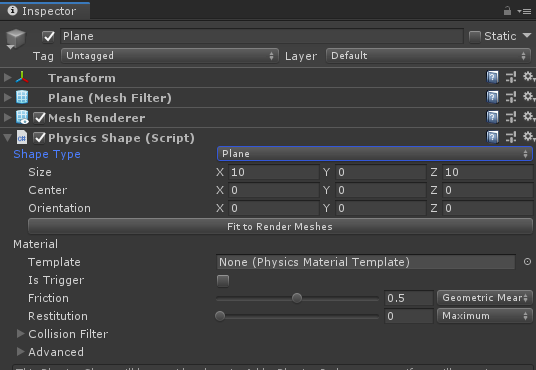Click the Shape Type label
Image resolution: width=536 pixels, height=370 pixels.
47,155
